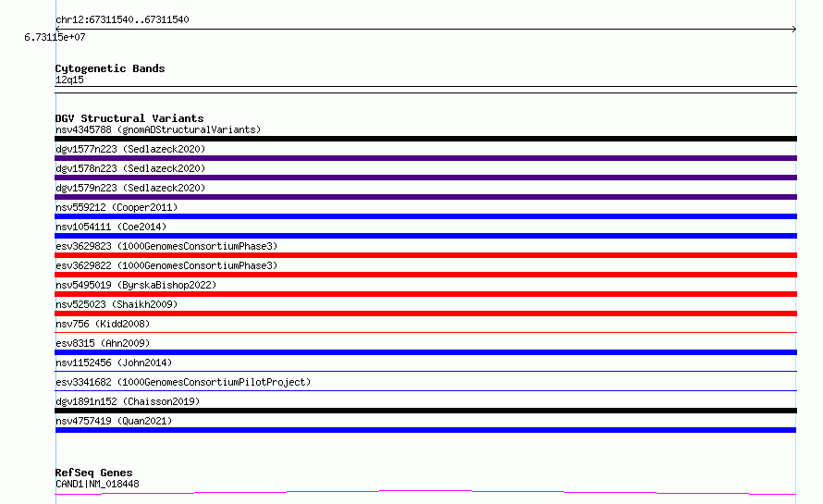Open nsv1152456 (John2014) label

tap(114, 363)
